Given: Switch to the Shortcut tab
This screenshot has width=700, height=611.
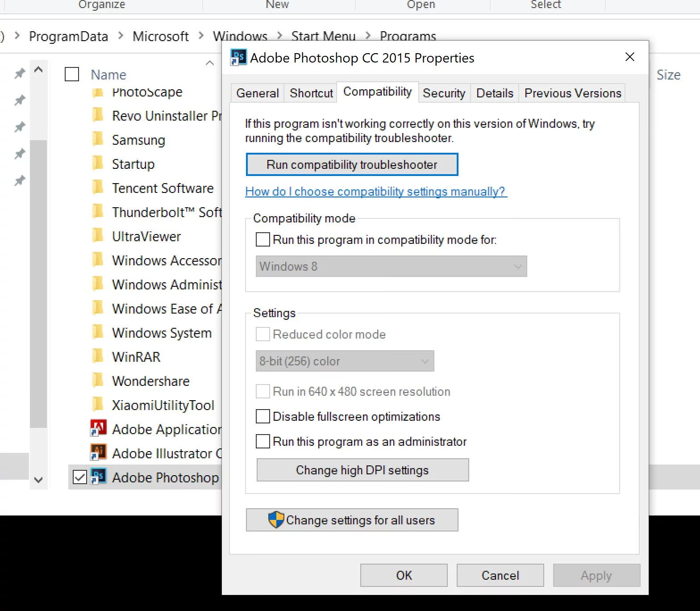Looking at the screenshot, I should pyautogui.click(x=311, y=93).
